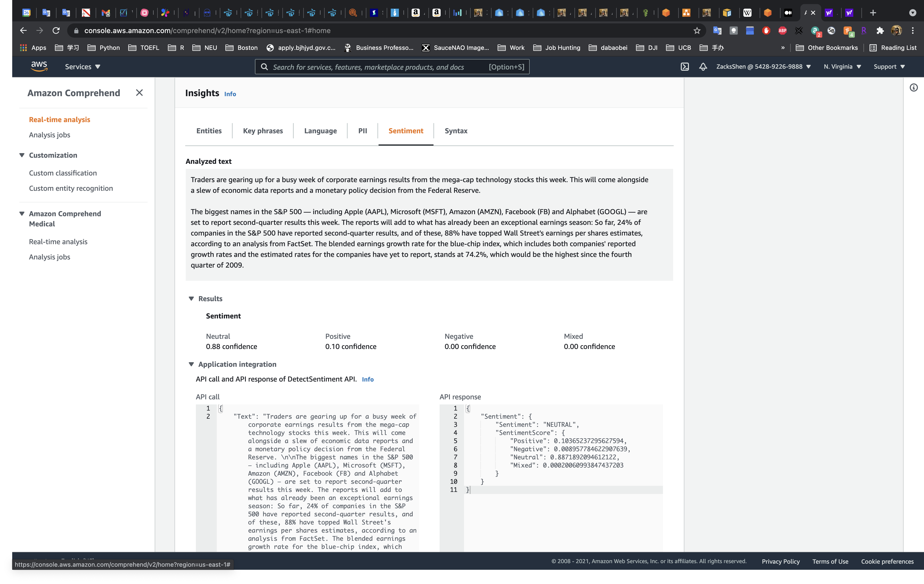
Task: Open the Services dropdown menu
Action: (82, 67)
